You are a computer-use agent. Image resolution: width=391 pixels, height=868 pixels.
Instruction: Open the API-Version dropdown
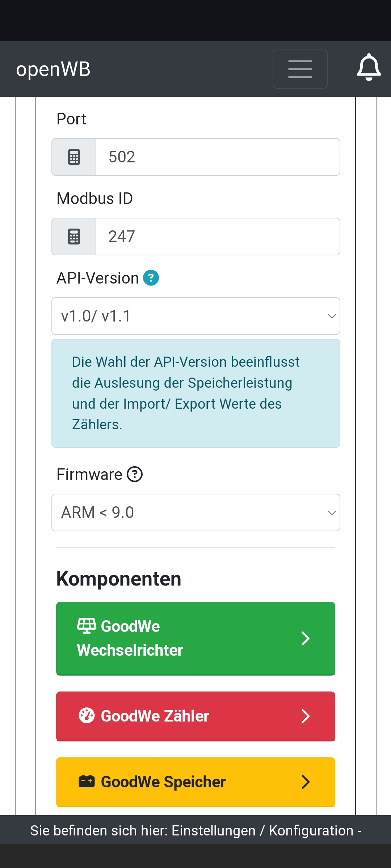pyautogui.click(x=195, y=316)
